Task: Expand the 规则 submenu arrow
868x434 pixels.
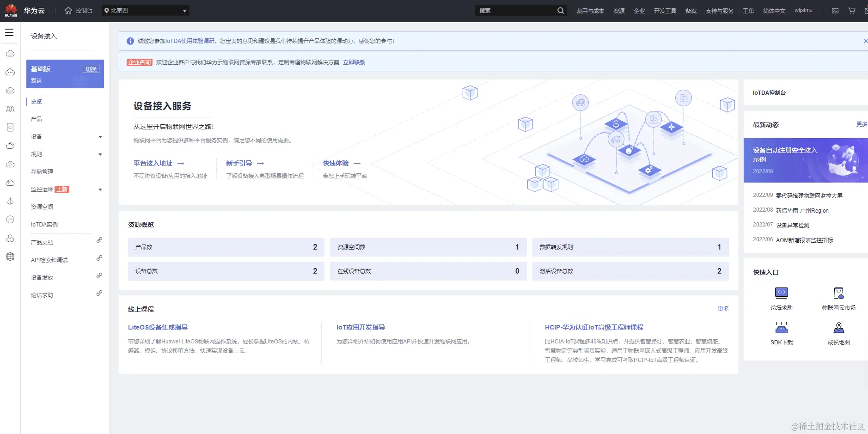Action: (100, 154)
